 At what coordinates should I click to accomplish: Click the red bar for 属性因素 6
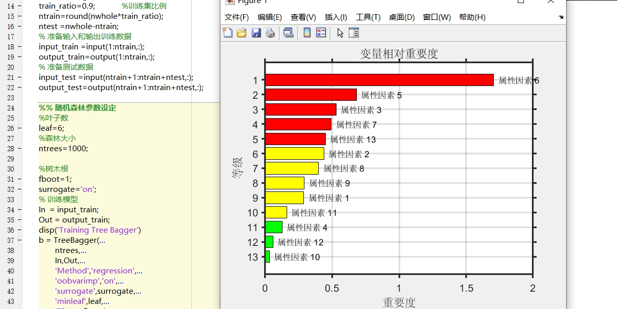coord(379,80)
